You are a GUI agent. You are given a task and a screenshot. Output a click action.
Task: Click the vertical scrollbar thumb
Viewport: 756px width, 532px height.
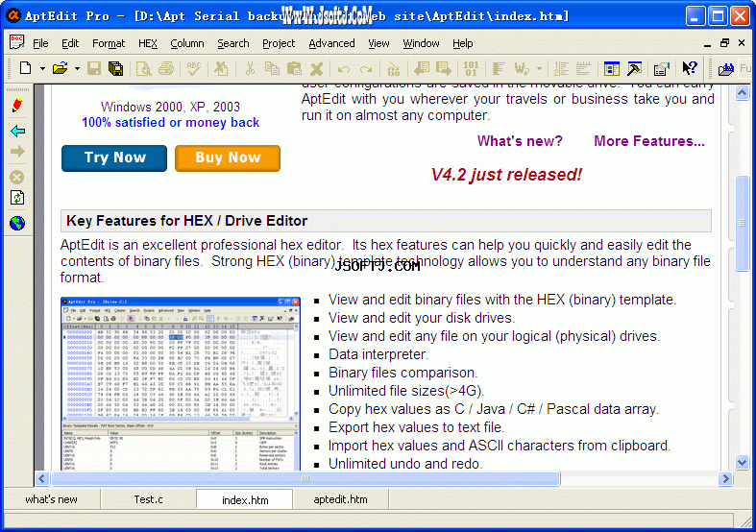coord(742,223)
